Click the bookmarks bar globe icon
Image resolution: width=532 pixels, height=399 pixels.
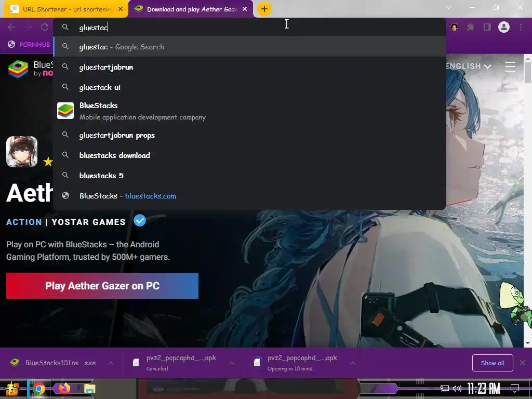[x=11, y=45]
